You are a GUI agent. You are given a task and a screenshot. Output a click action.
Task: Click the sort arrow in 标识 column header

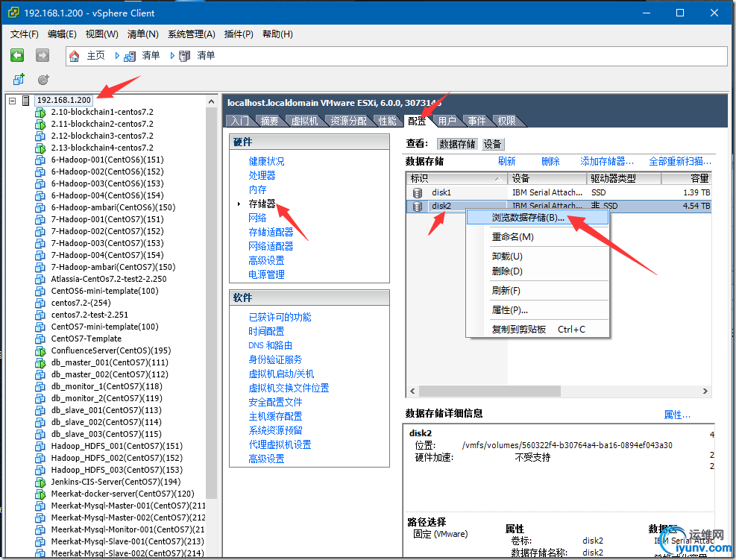pos(497,179)
